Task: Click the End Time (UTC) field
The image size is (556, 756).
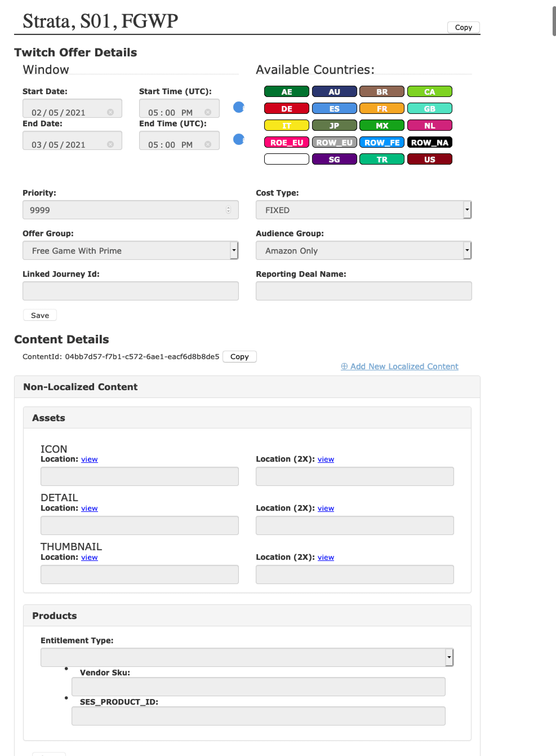Action: point(179,140)
